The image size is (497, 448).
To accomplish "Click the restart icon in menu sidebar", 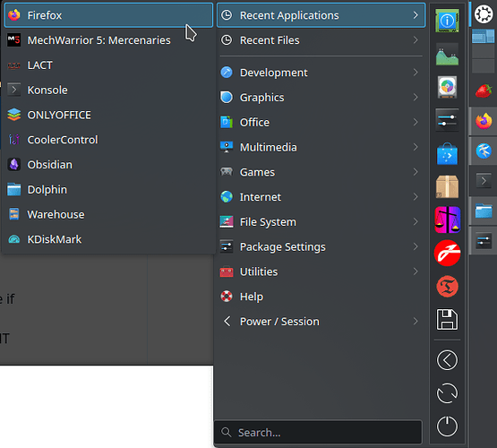I will click(x=447, y=393).
